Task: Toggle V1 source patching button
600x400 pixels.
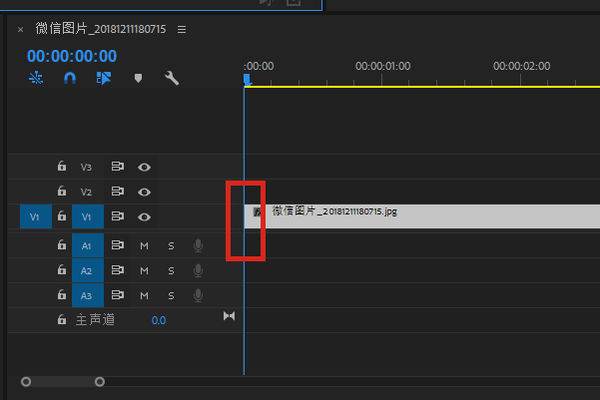Action: (x=36, y=217)
